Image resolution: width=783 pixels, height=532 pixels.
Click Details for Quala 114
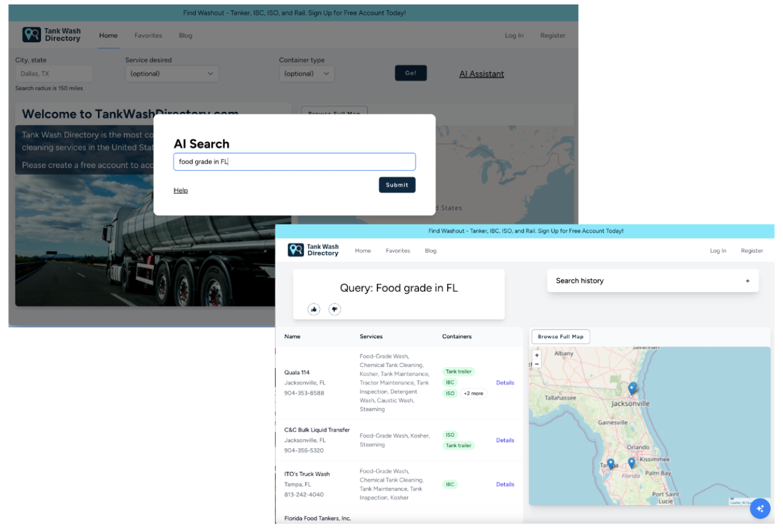pos(505,383)
